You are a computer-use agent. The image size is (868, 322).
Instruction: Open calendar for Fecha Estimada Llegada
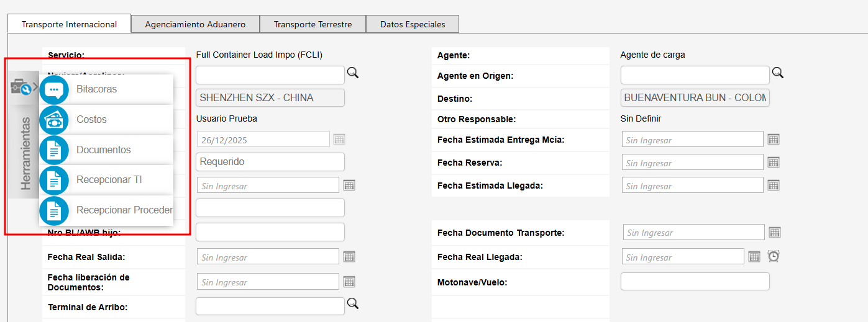[774, 186]
